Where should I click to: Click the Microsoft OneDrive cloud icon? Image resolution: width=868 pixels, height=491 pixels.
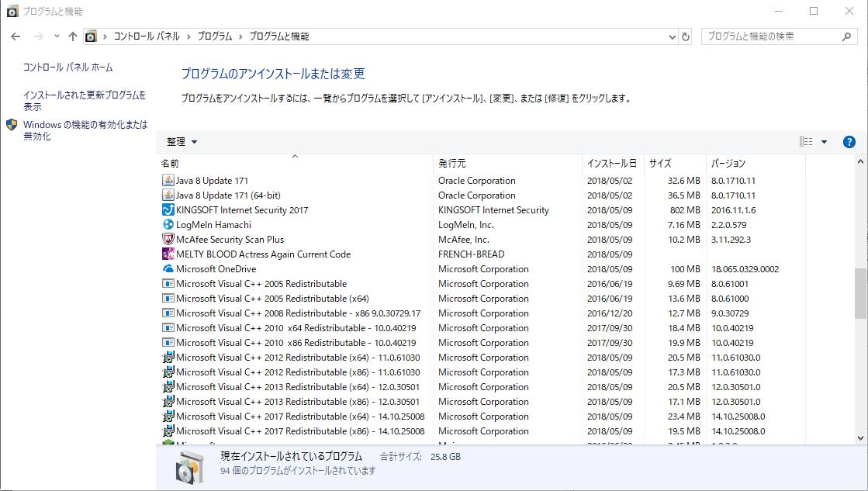tap(168, 269)
